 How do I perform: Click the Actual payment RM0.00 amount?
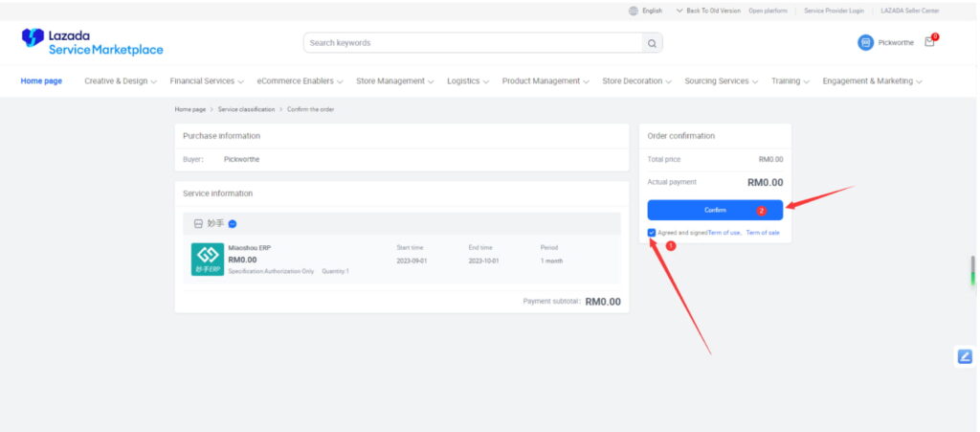click(765, 183)
